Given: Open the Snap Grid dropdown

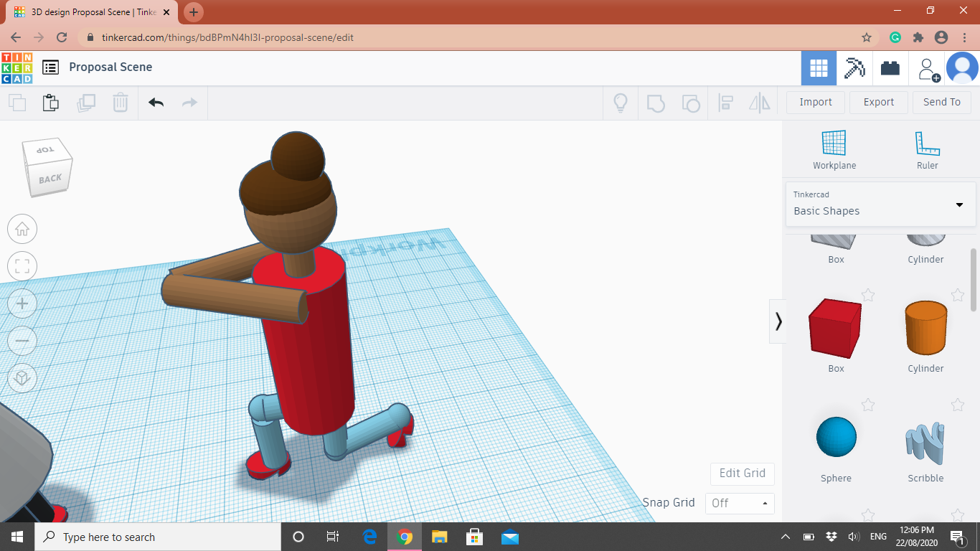Looking at the screenshot, I should click(740, 503).
